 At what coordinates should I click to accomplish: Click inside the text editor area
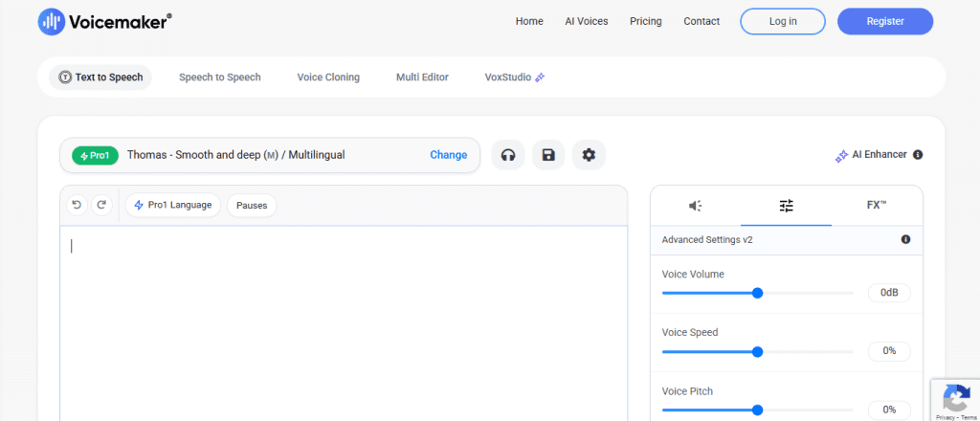pyautogui.click(x=344, y=323)
